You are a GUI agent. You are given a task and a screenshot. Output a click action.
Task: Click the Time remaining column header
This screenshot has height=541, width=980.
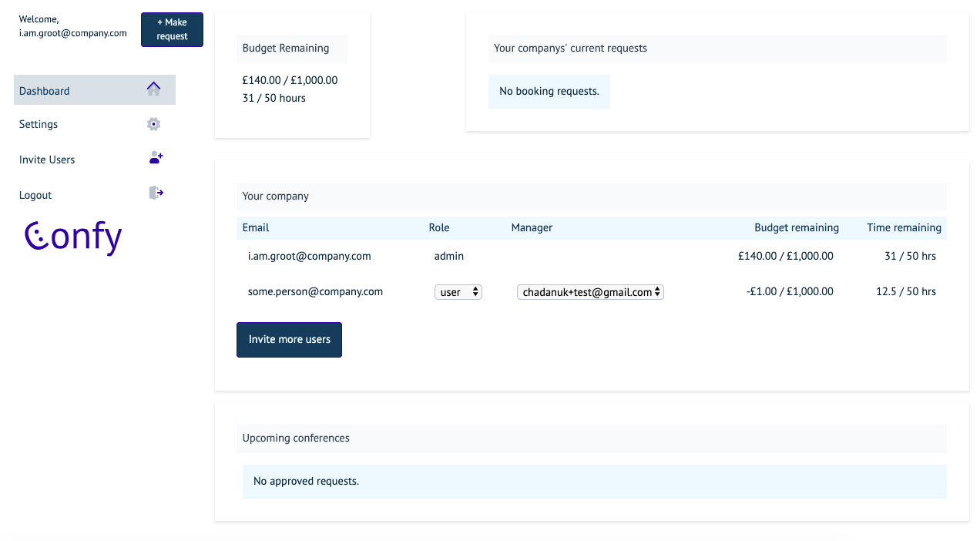click(904, 227)
